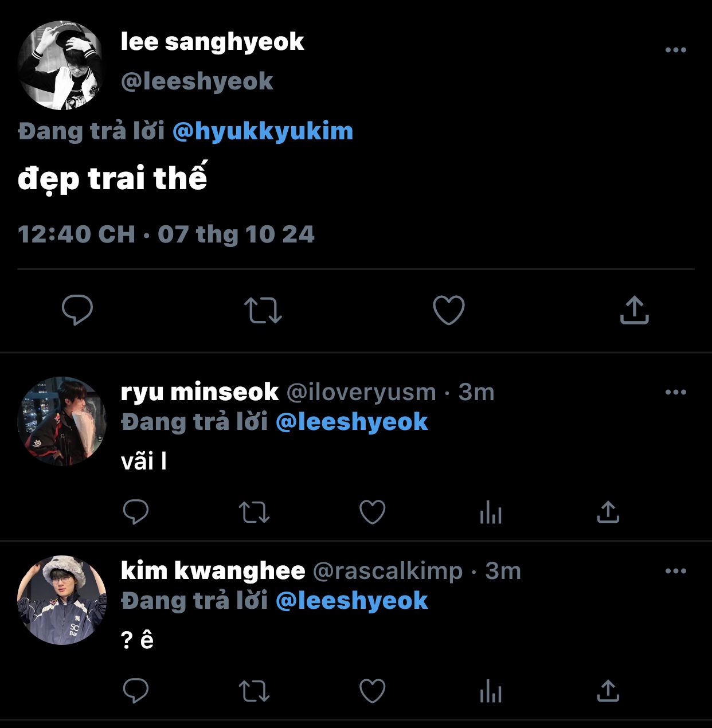Viewport: 712px width, 728px height.
Task: Open lee sanghyeok's profile picture
Action: click(61, 65)
